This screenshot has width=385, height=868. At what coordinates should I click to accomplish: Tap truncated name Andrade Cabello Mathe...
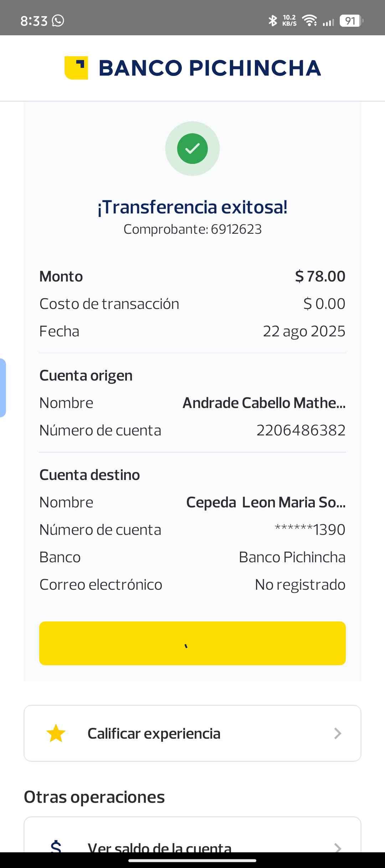click(x=264, y=403)
